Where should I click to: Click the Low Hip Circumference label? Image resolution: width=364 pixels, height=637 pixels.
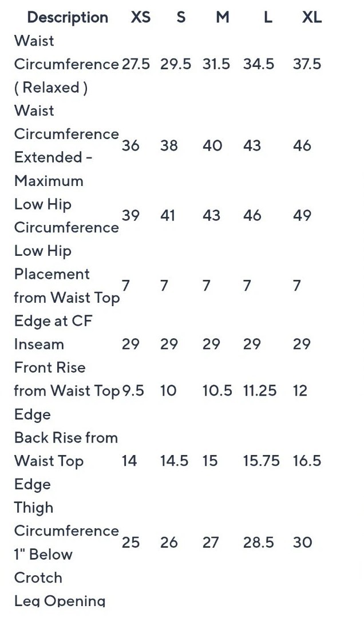click(x=66, y=216)
